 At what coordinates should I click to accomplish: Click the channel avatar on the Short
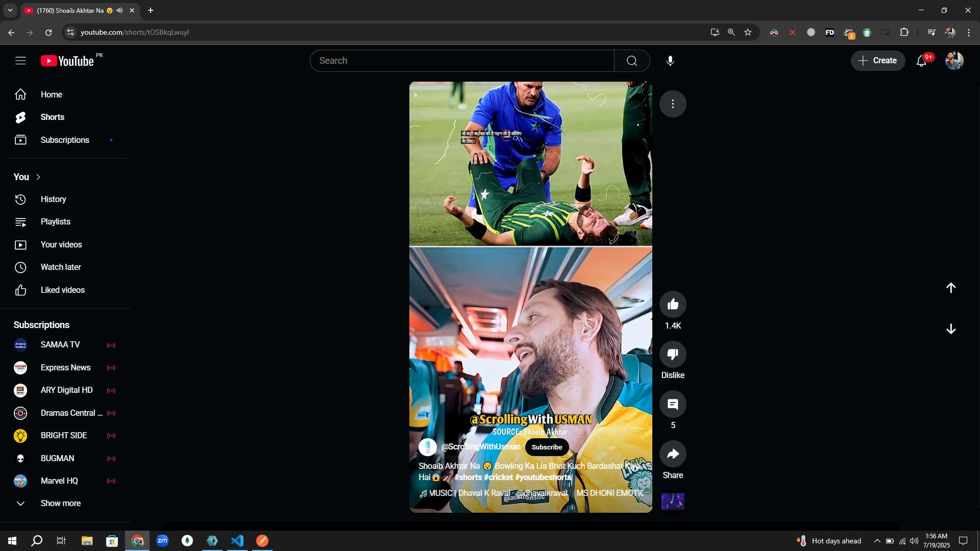point(427,447)
